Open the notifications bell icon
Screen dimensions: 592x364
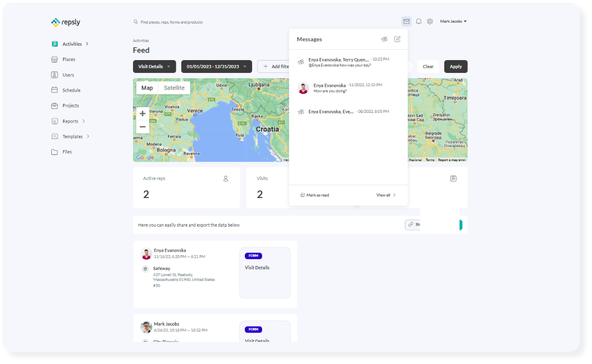click(x=419, y=21)
